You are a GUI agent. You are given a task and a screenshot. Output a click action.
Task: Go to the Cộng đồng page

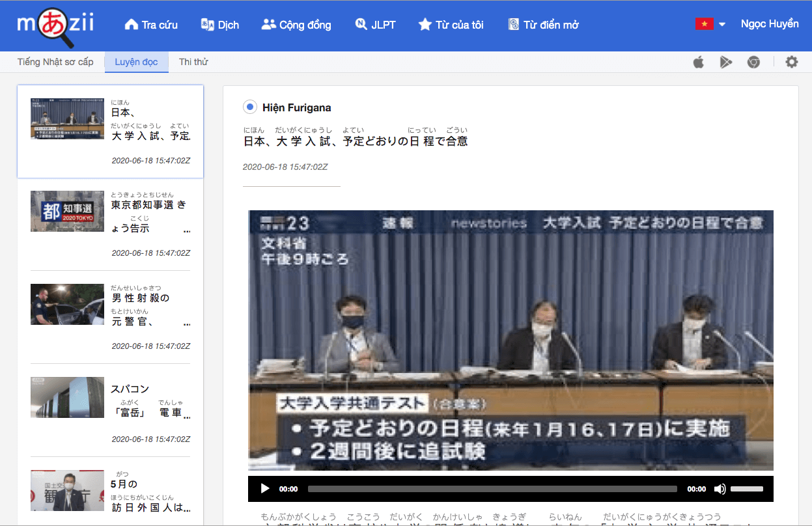click(296, 25)
